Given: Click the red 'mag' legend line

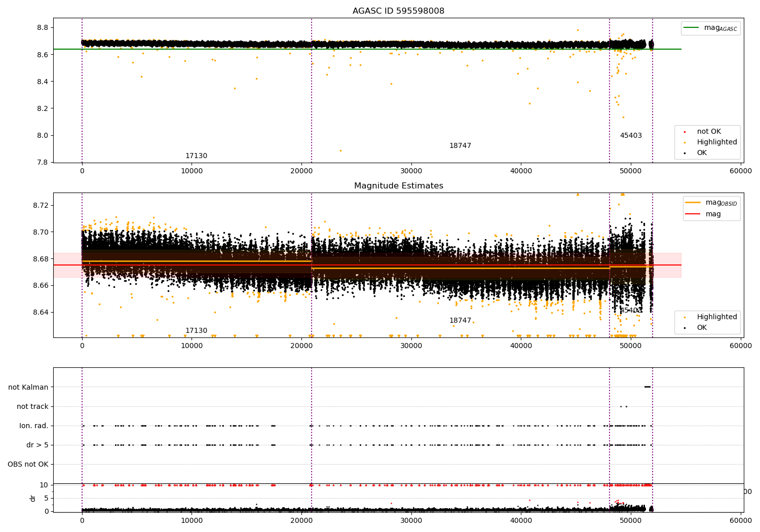Looking at the screenshot, I should pos(693,214).
